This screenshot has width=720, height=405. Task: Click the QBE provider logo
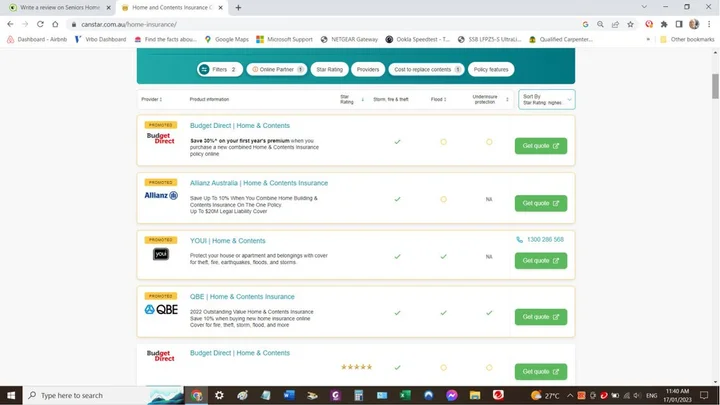160,310
